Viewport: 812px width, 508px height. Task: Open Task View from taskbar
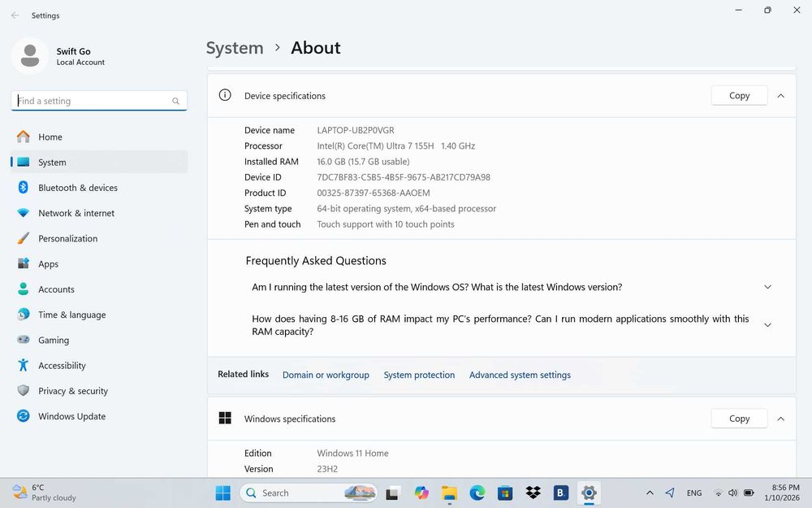click(392, 493)
